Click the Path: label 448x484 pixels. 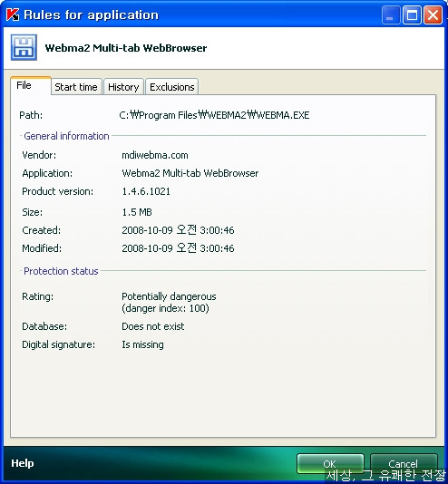31,115
